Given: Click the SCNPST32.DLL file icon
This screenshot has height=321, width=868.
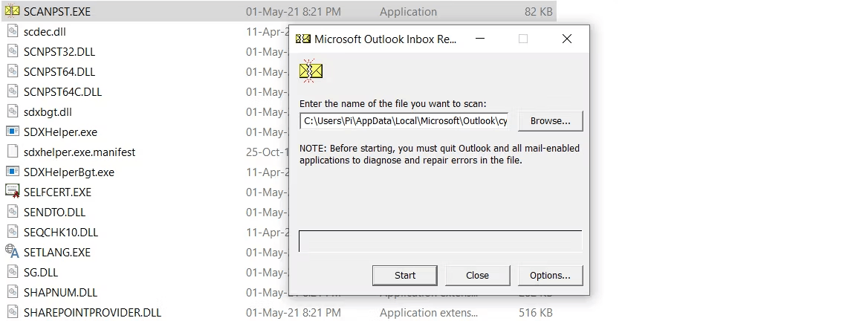Looking at the screenshot, I should [x=12, y=51].
